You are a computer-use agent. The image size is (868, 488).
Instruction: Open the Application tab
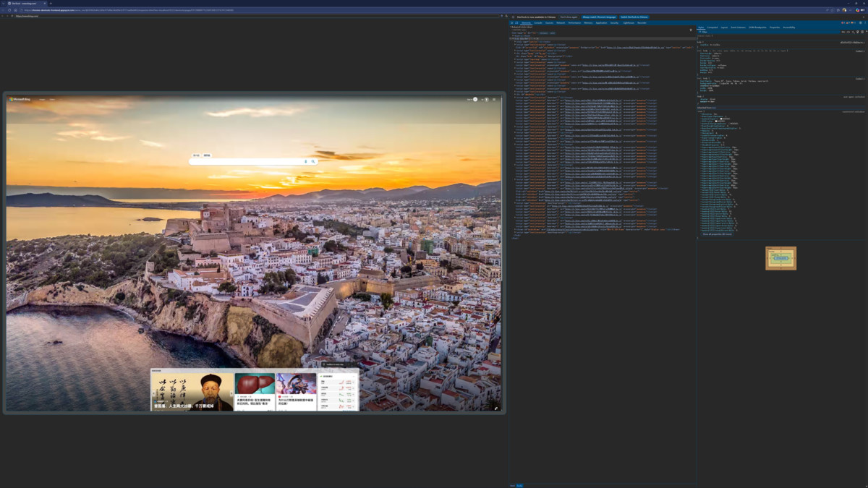tap(601, 22)
